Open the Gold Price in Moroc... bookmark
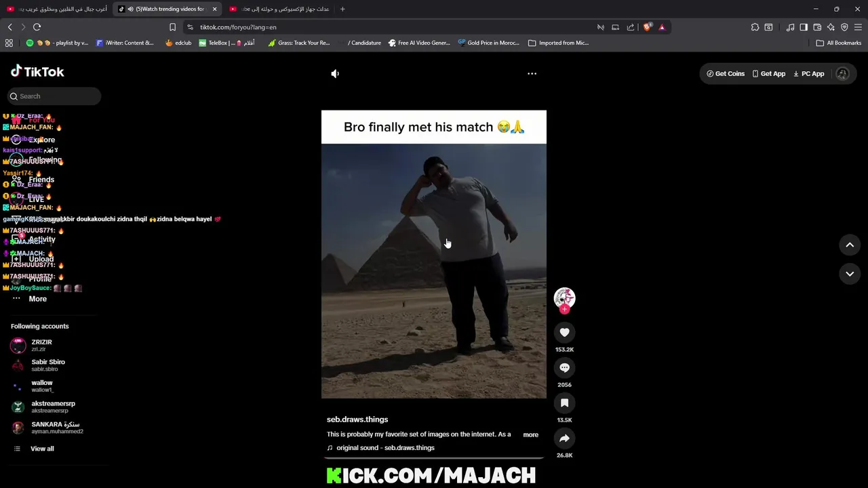 click(x=488, y=43)
